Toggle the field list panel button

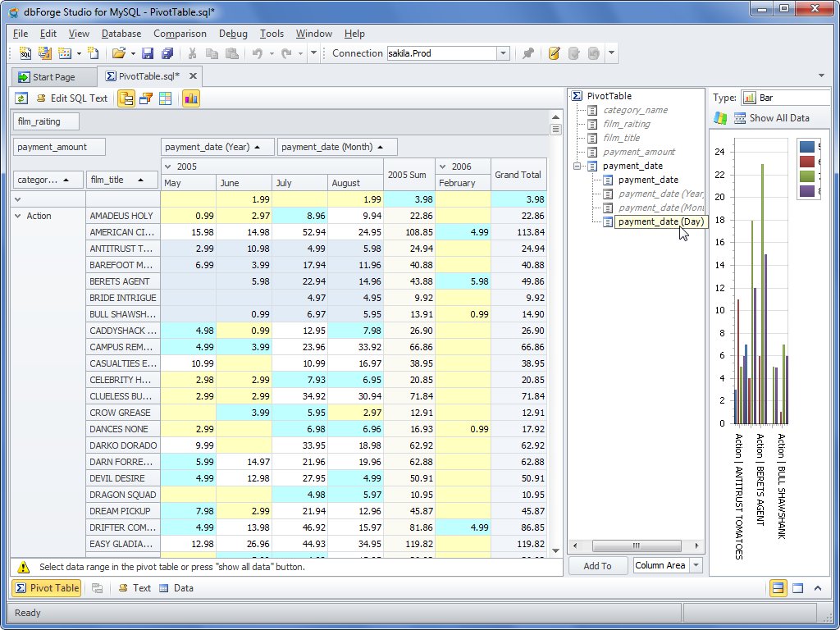pos(126,98)
